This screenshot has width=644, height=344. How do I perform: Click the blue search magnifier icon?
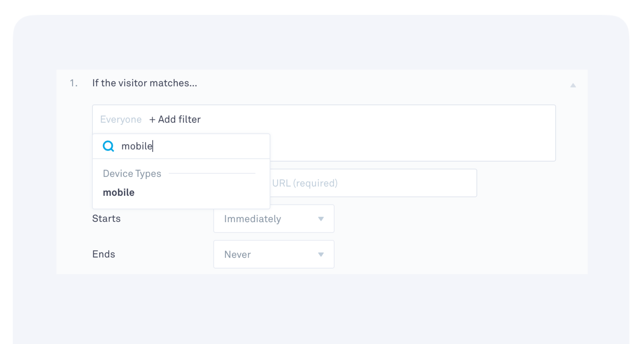coord(108,146)
